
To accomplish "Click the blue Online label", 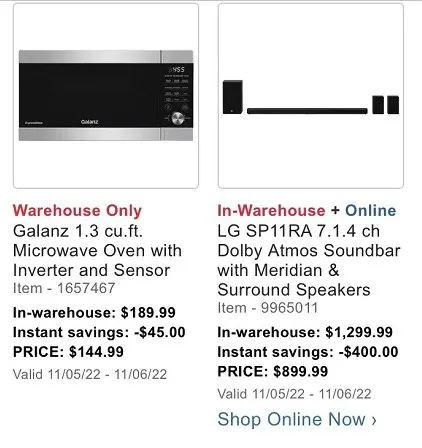I will click(x=370, y=211).
